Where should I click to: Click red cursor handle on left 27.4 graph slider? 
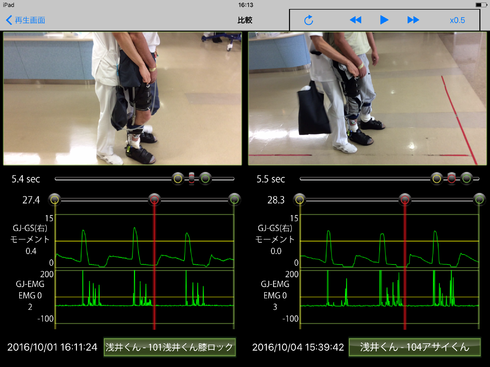(154, 200)
